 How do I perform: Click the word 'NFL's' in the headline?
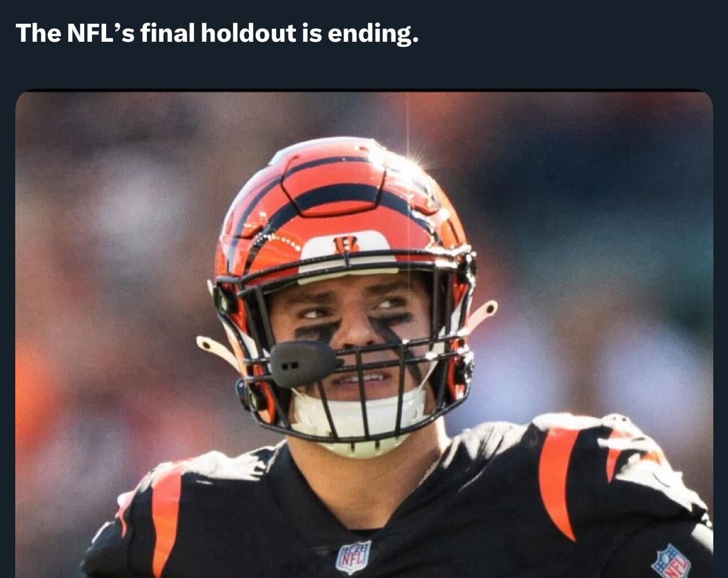[x=101, y=33]
